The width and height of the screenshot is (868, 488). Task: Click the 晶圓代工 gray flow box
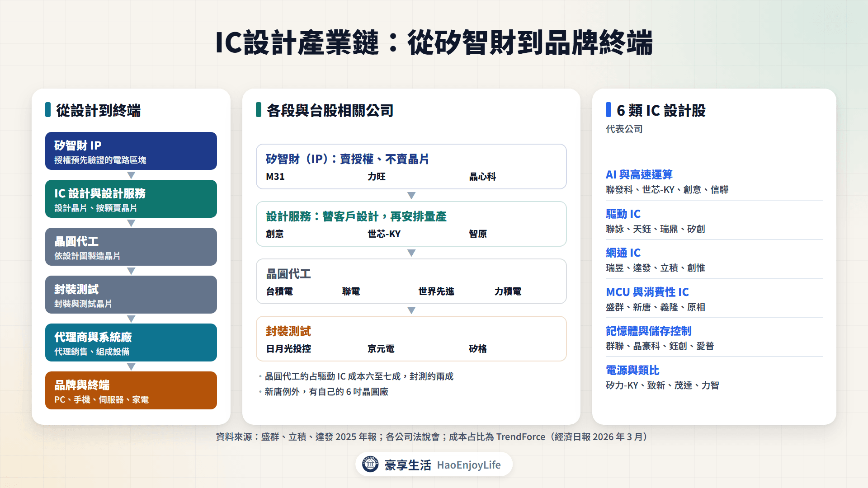tap(131, 247)
